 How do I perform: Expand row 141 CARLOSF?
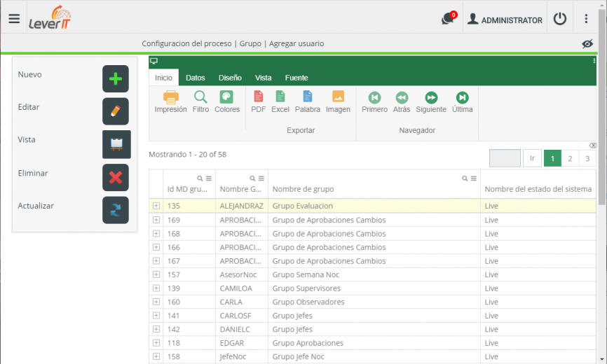click(x=156, y=315)
